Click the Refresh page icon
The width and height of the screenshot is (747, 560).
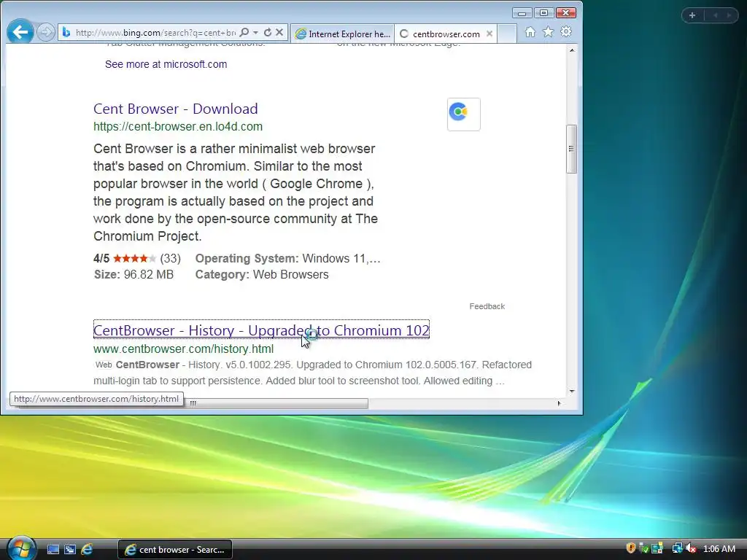click(x=268, y=32)
